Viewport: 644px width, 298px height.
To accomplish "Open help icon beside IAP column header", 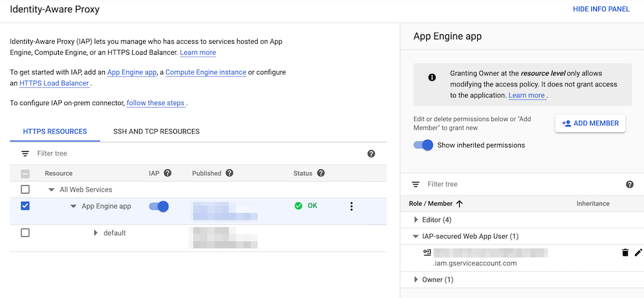I will [x=167, y=174].
